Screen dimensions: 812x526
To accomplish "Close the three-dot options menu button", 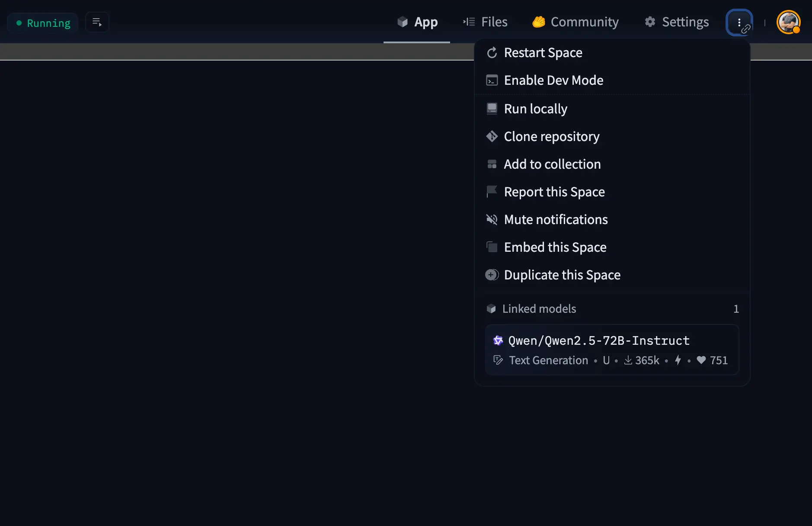I will click(739, 22).
